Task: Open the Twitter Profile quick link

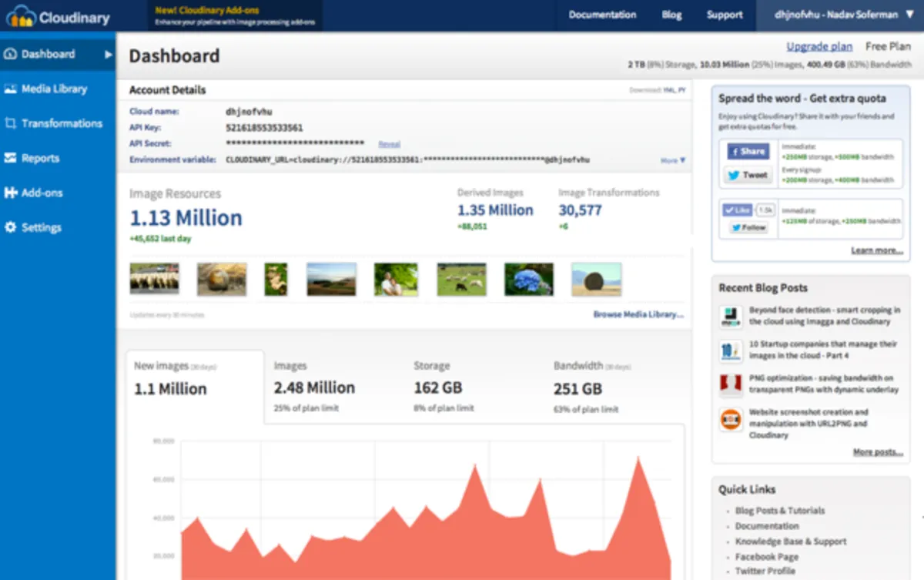Action: point(765,572)
